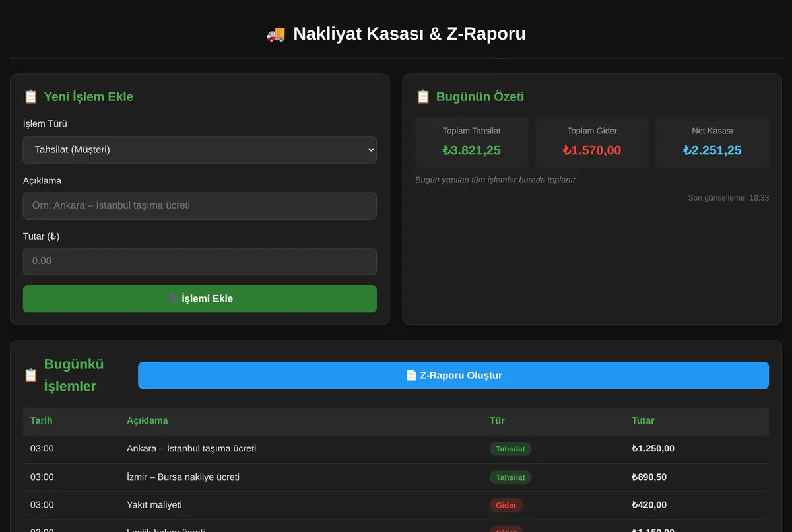Focus the Açıklama description input field
Screen dimensions: 792x532
(x=200, y=206)
